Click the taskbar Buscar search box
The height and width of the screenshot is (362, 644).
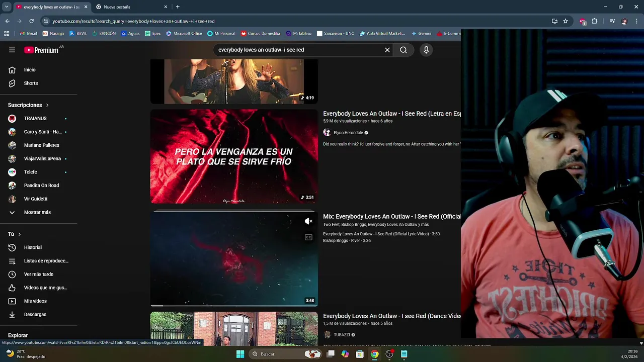[285, 354]
